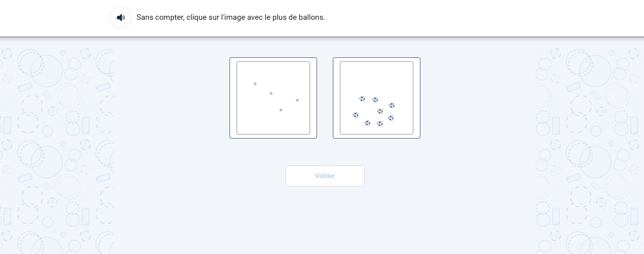The width and height of the screenshot is (644, 254).
Task: Click the central soccer ball in right image
Action: [380, 111]
